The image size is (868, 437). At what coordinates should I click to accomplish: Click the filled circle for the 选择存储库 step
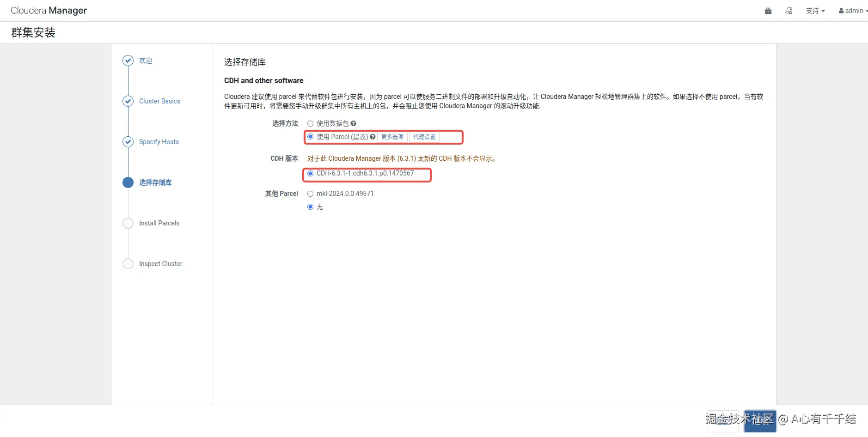(x=128, y=182)
